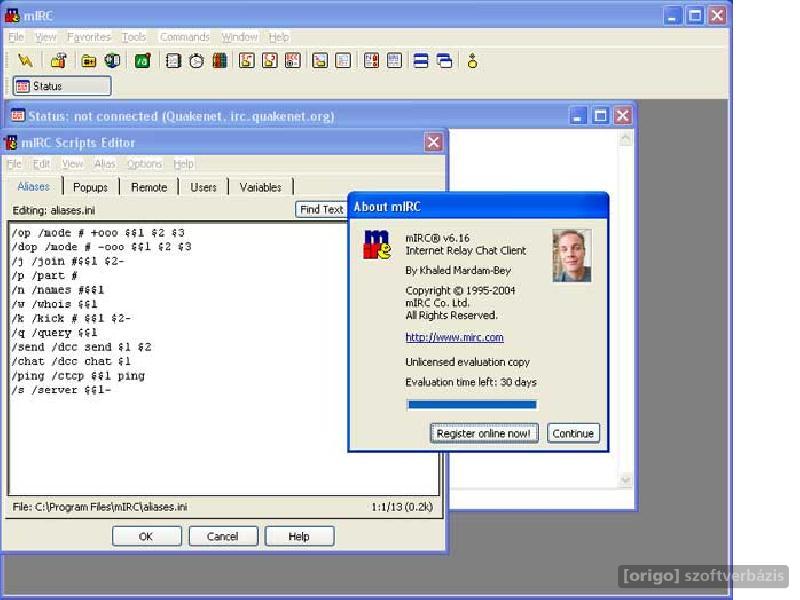
Task: Open the Scripts Editor File menu
Action: (14, 164)
